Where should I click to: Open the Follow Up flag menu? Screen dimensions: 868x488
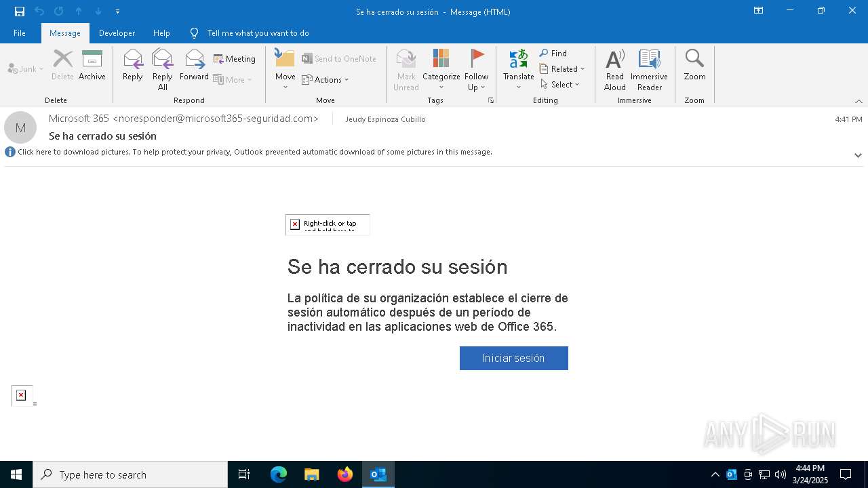coord(477,70)
